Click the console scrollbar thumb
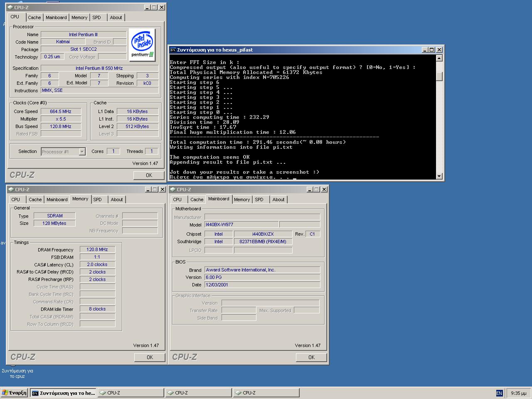 pos(439,76)
